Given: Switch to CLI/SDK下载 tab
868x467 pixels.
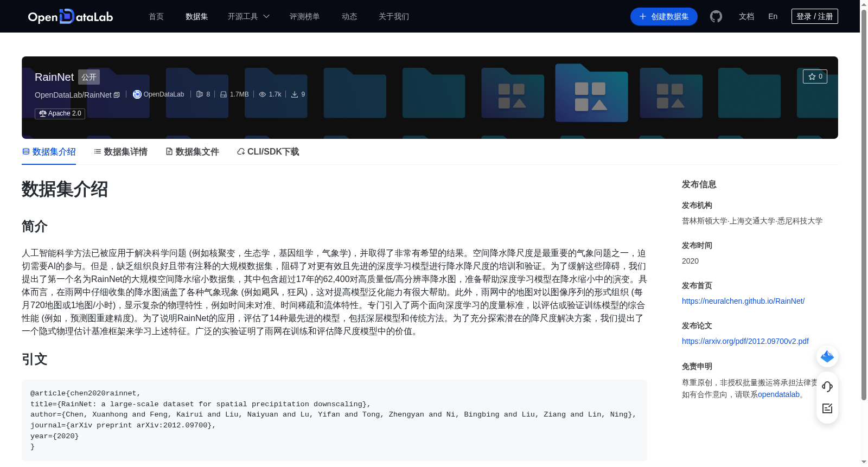Looking at the screenshot, I should (268, 152).
